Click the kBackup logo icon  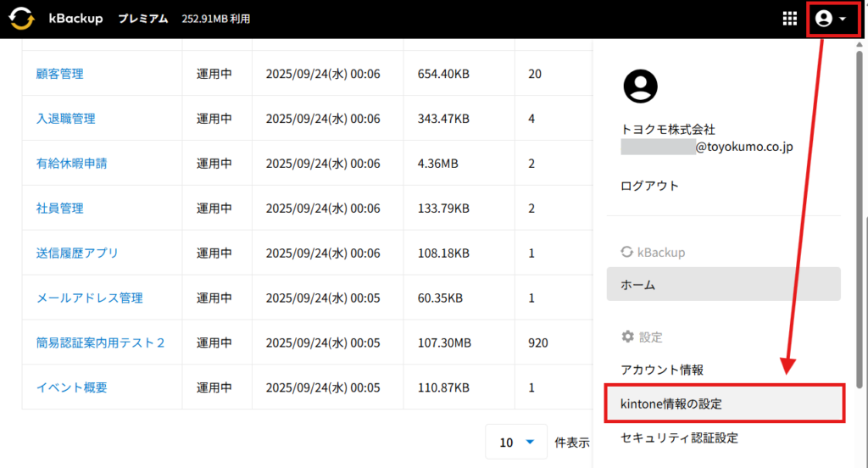[x=22, y=18]
